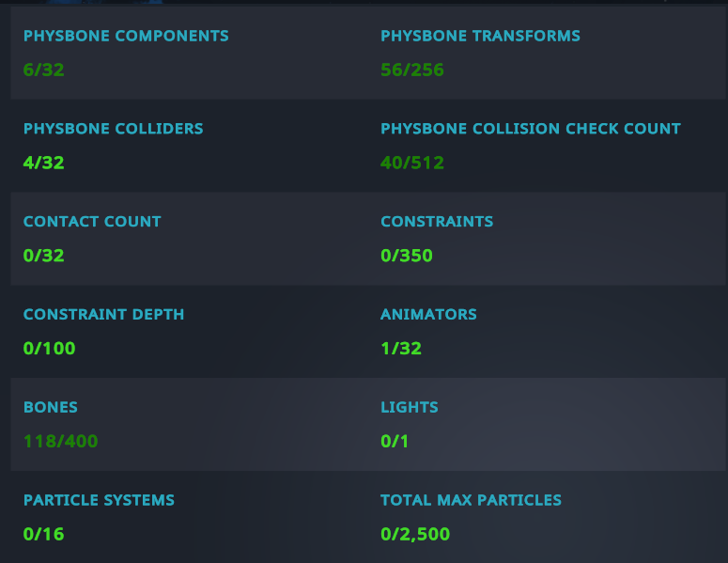Select the 1/32 animators value

(x=401, y=349)
